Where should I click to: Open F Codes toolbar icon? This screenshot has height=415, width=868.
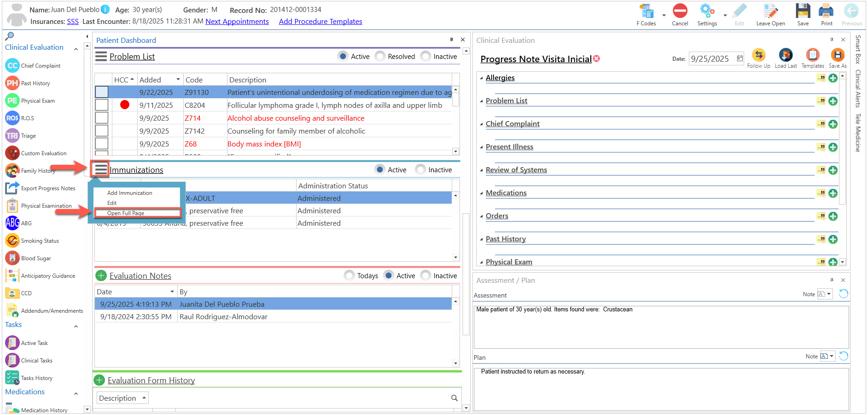[x=647, y=12]
